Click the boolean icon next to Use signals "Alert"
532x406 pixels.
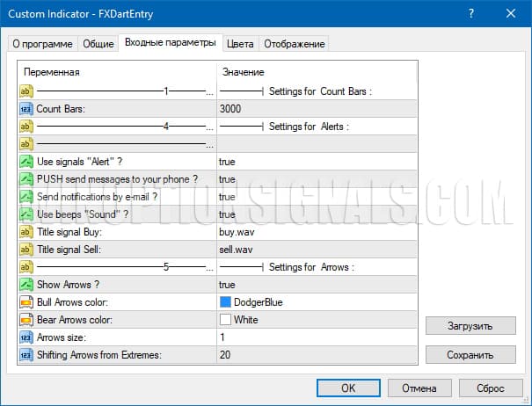coord(26,162)
